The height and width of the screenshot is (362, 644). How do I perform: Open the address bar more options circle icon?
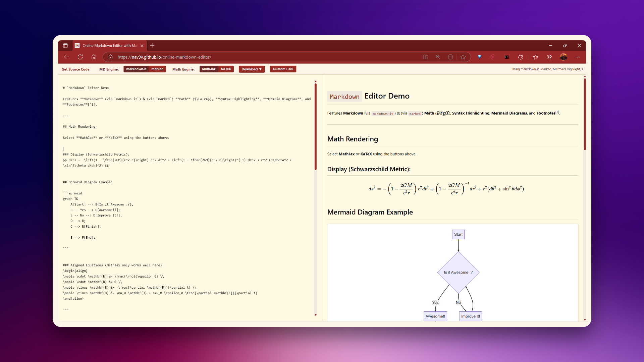(450, 57)
